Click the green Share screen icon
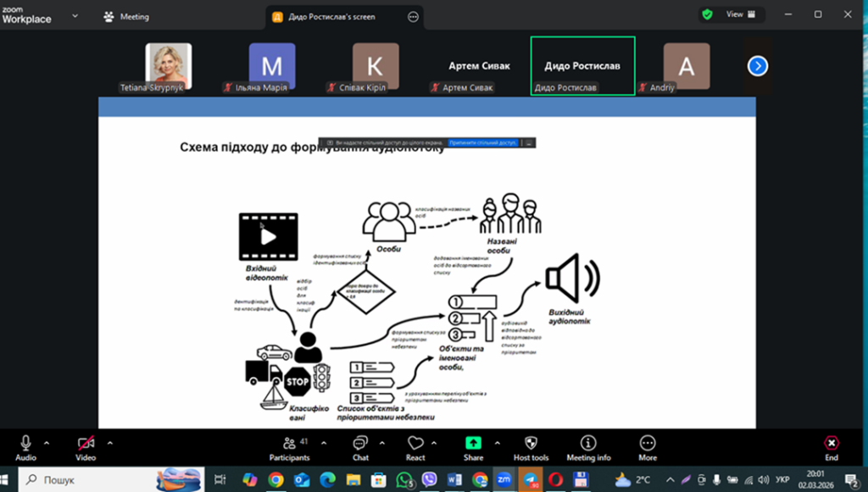The width and height of the screenshot is (868, 492). coord(473,443)
